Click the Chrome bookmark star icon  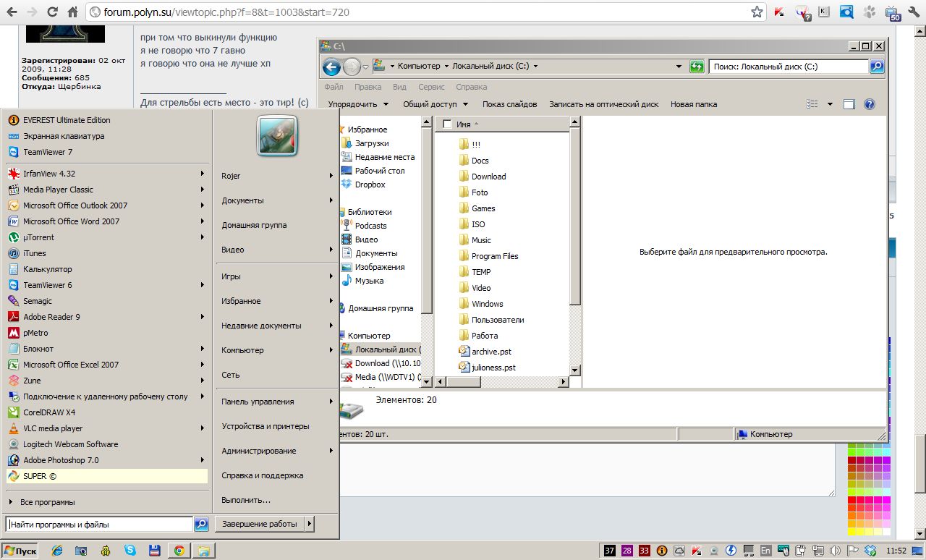[757, 12]
